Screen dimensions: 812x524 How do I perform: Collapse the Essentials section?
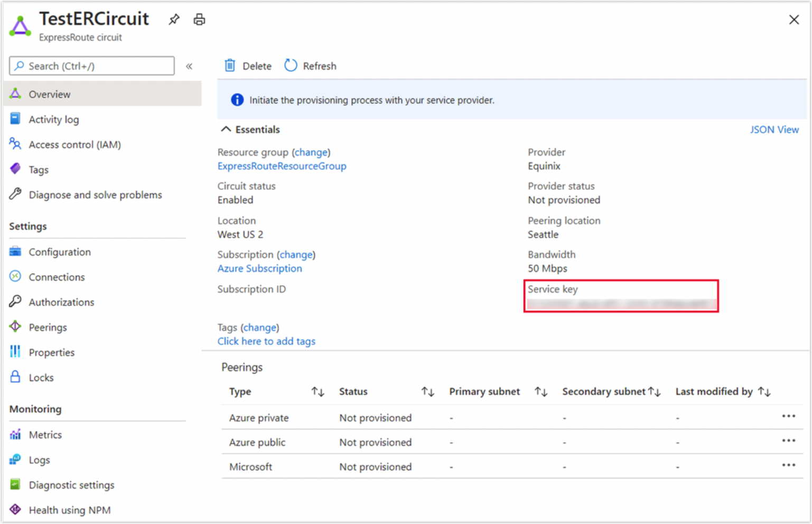[x=250, y=129]
